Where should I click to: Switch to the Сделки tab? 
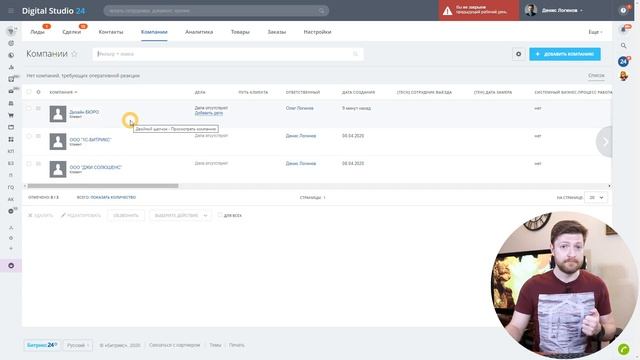72,32
